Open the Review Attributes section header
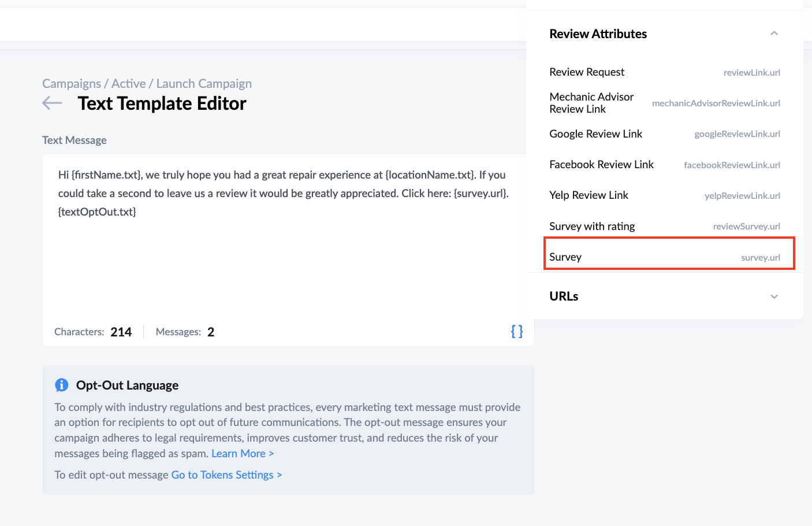The width and height of the screenshot is (812, 526). tap(598, 33)
